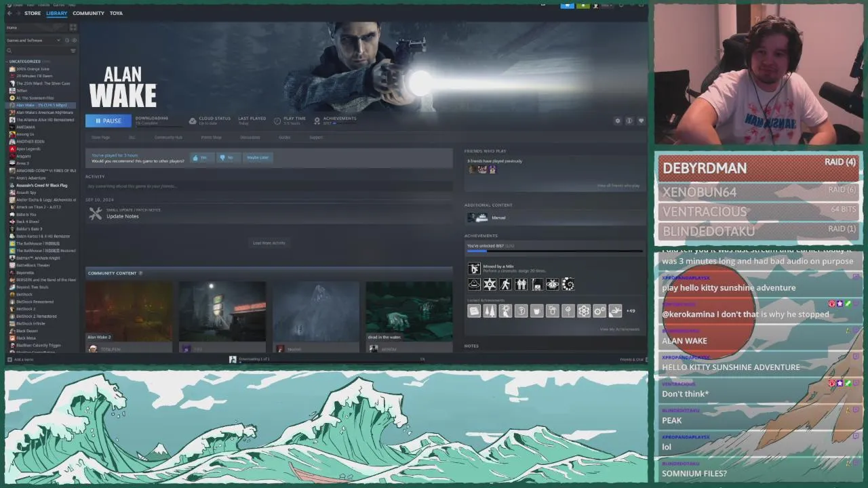Open the Store Page link under the header
This screenshot has height=488, width=868.
[100, 138]
